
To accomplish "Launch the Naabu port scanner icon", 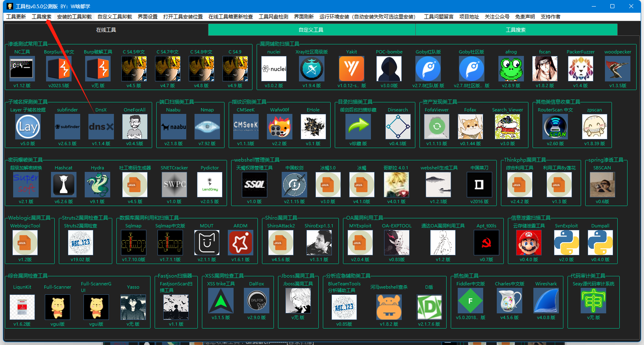I will click(174, 127).
